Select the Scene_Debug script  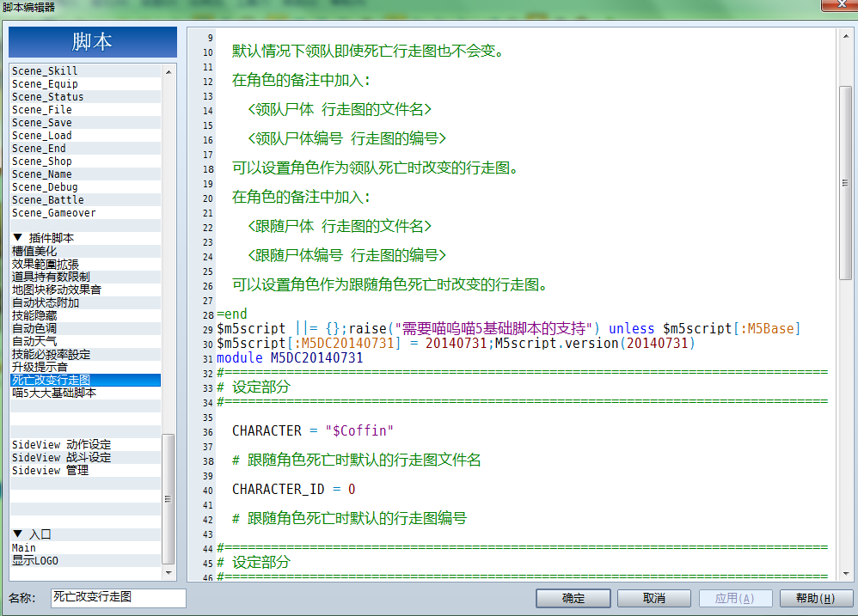click(x=86, y=187)
